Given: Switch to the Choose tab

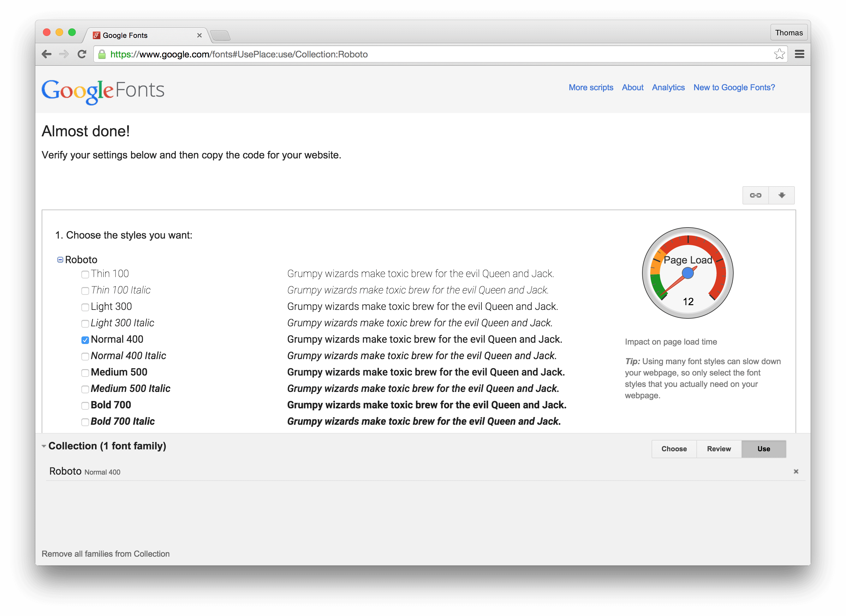Looking at the screenshot, I should pyautogui.click(x=674, y=449).
